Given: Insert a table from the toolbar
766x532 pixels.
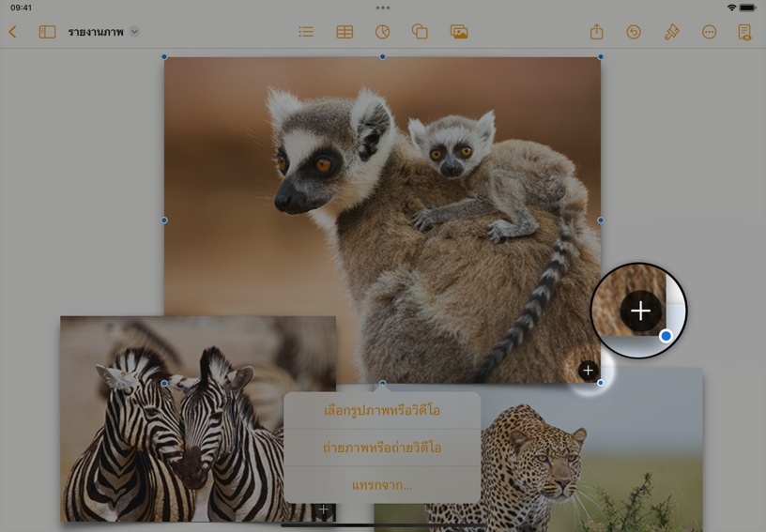Looking at the screenshot, I should click(345, 32).
